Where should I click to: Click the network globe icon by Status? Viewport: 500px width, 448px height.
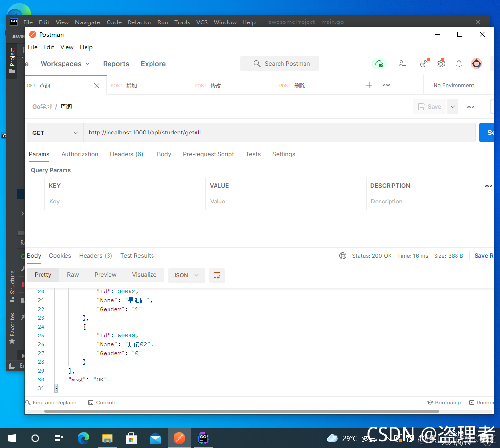click(x=343, y=256)
